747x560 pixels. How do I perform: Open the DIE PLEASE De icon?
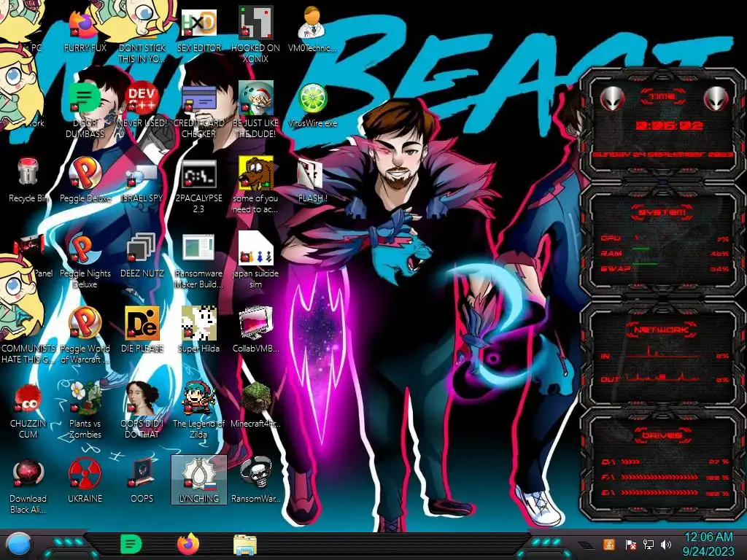pos(142,330)
